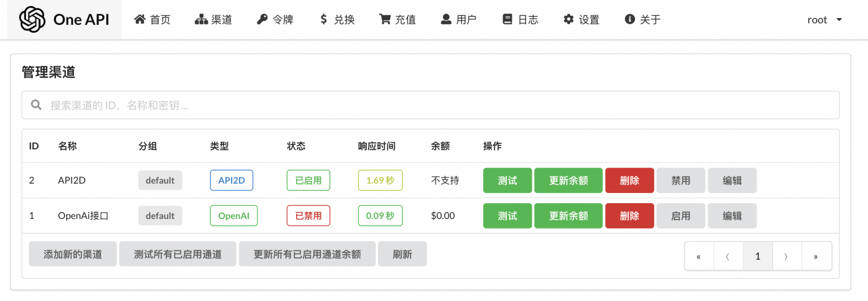Delete the OpenAi接口 channel

(x=630, y=216)
